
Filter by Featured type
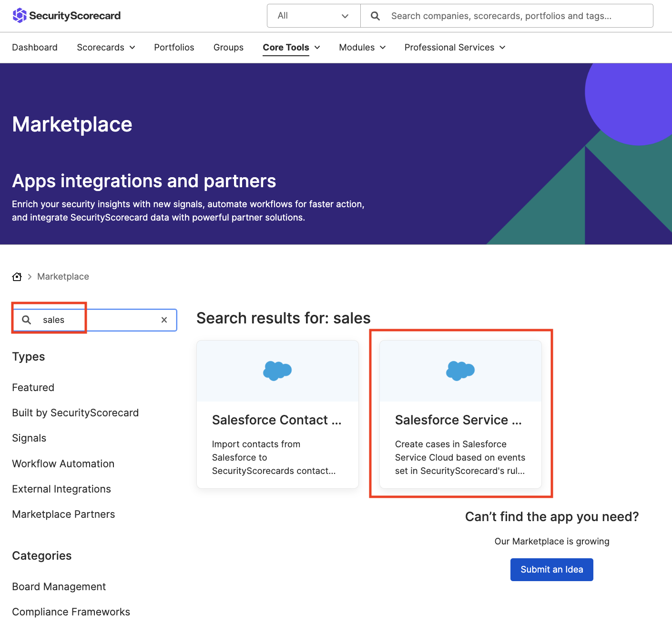(33, 388)
